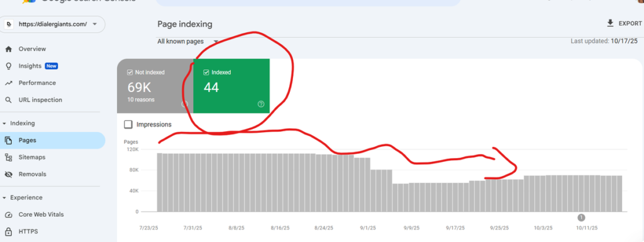Click the export download arrow icon
The width and height of the screenshot is (644, 242).
610,23
